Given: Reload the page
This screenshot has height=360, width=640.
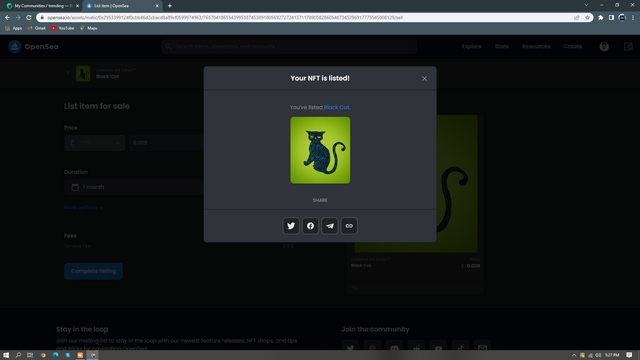Looking at the screenshot, I should point(29,18).
